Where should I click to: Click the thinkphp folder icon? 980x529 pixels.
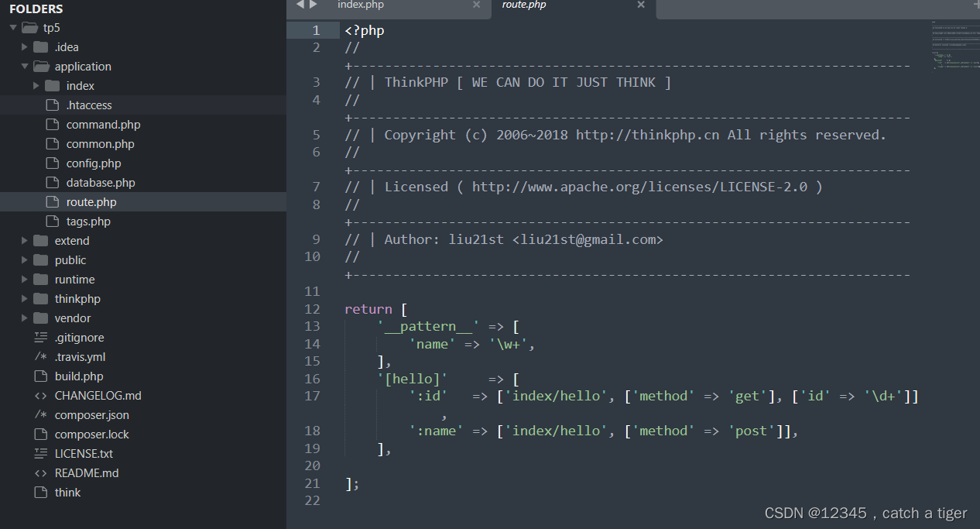pos(41,299)
